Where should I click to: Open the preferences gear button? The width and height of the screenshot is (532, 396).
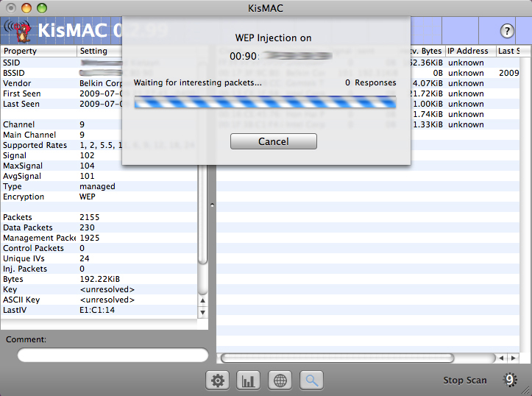(218, 381)
